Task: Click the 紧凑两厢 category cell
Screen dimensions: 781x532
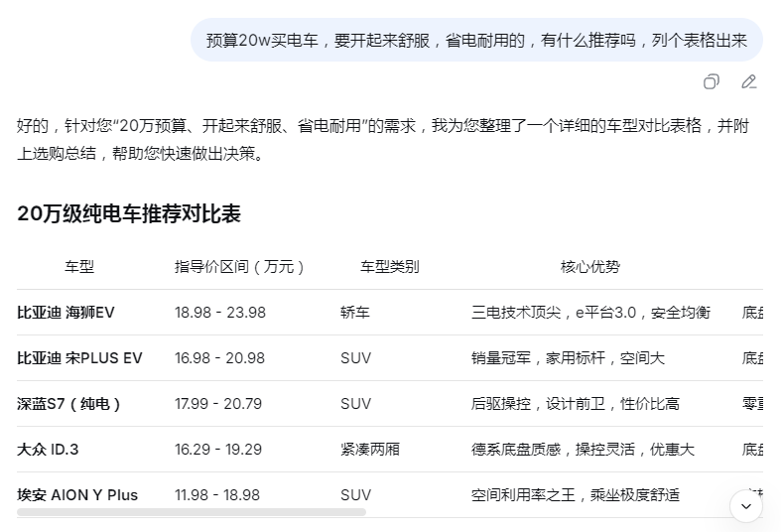Action: (370, 450)
